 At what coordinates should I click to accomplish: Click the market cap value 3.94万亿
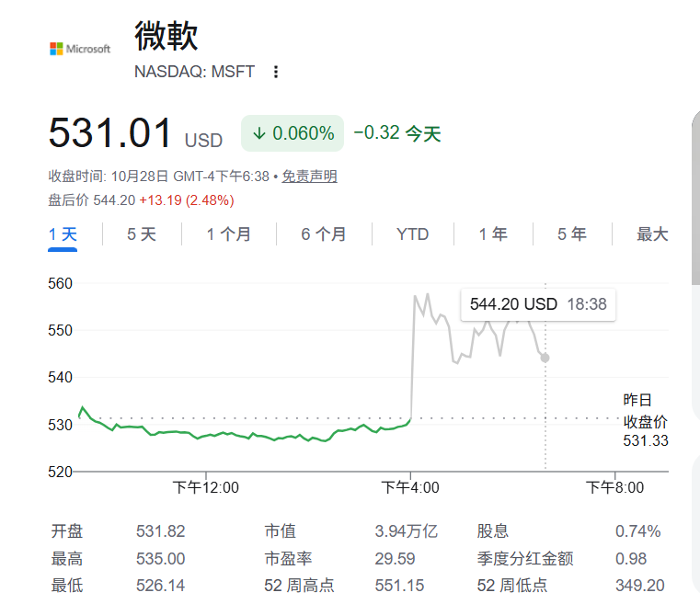[x=407, y=531]
